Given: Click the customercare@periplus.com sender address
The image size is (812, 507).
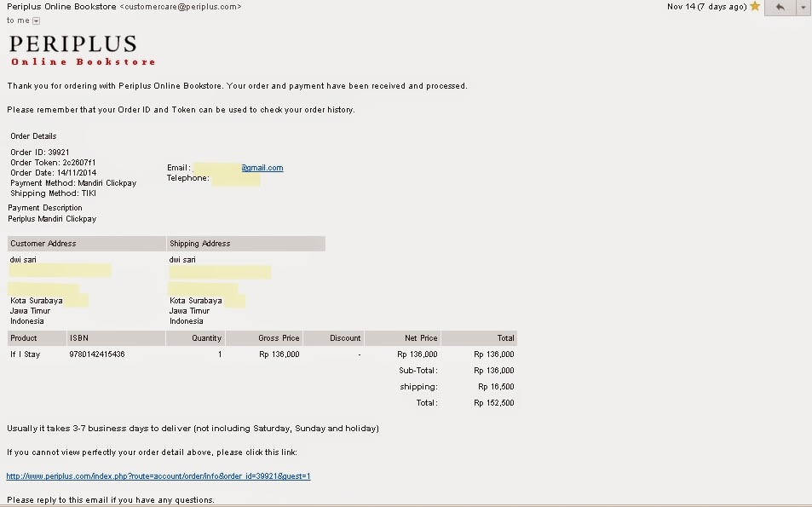Looking at the screenshot, I should coord(181,7).
